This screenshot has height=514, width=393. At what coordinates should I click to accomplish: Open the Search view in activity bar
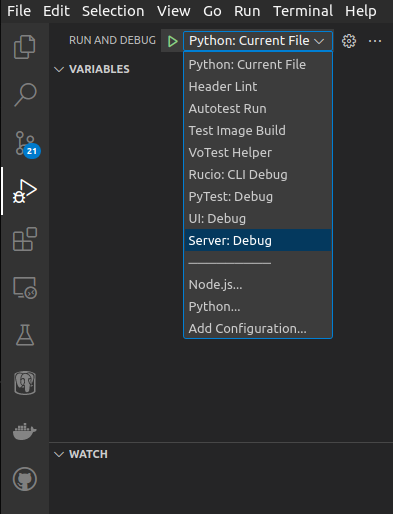point(25,95)
